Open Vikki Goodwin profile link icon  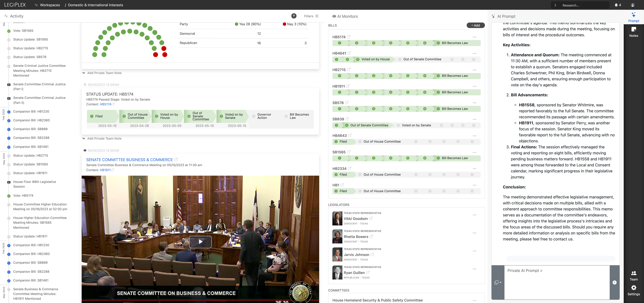(x=371, y=218)
